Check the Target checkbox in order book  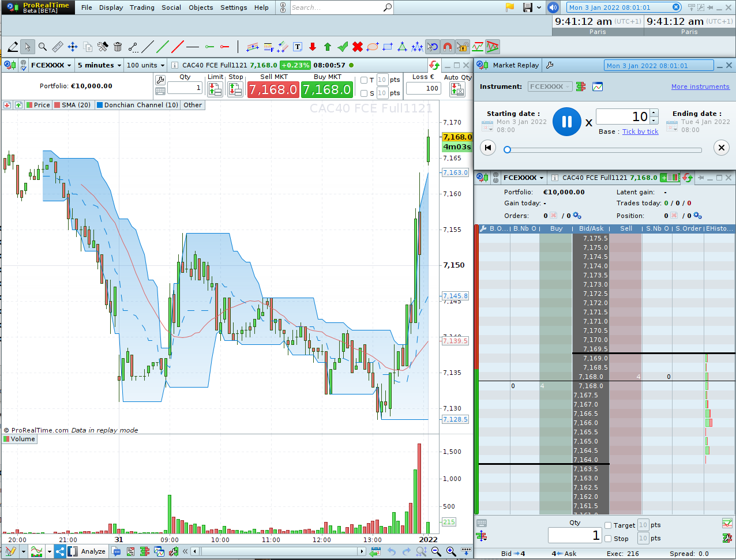coord(608,525)
